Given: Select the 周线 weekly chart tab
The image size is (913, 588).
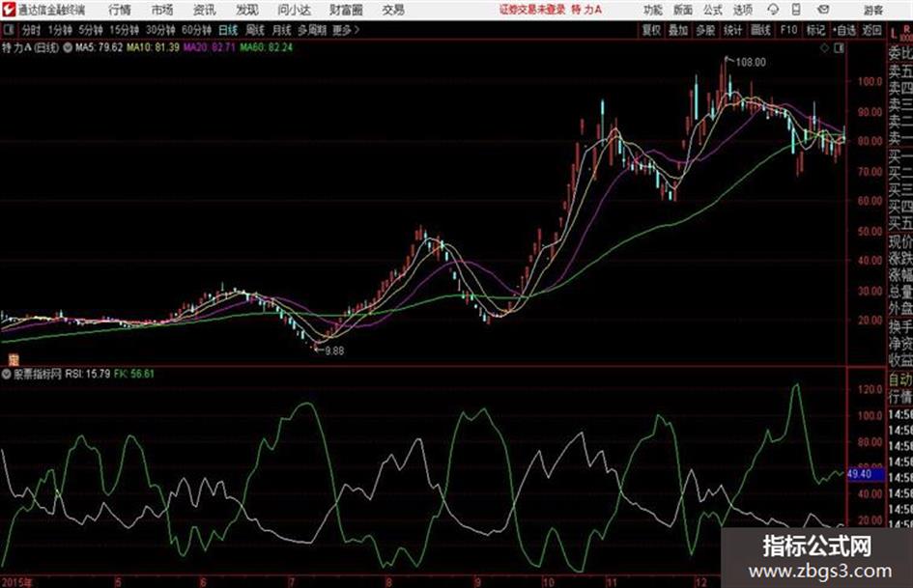Looking at the screenshot, I should [x=255, y=30].
